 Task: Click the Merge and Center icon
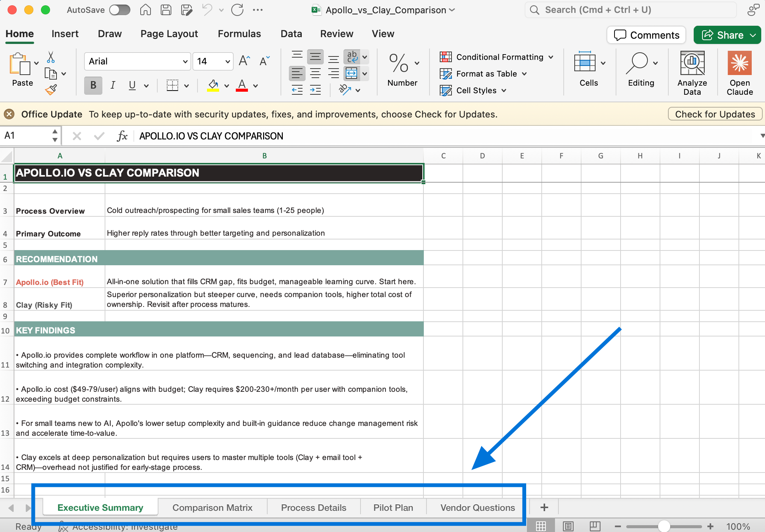click(352, 74)
